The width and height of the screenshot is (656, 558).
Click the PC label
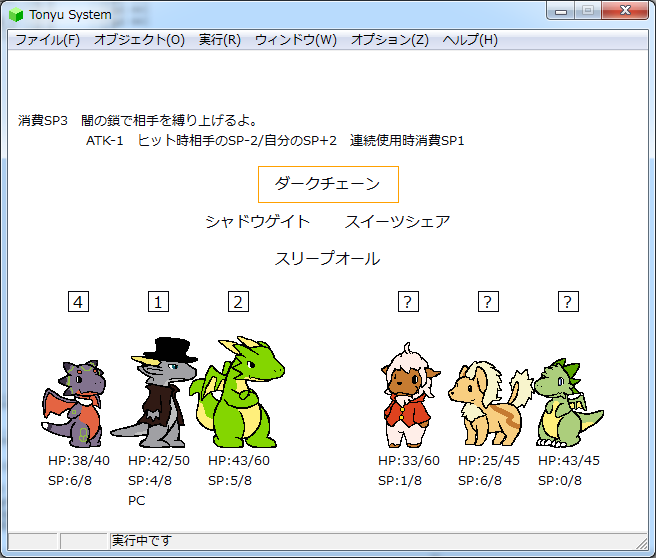pos(136,501)
